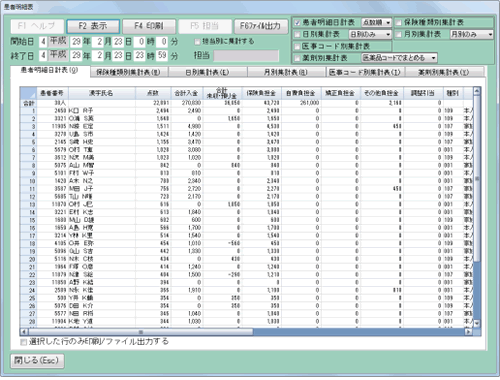Click the table's vertical scrollbar down arrow
Screen dimensions: 500x380
point(477,323)
